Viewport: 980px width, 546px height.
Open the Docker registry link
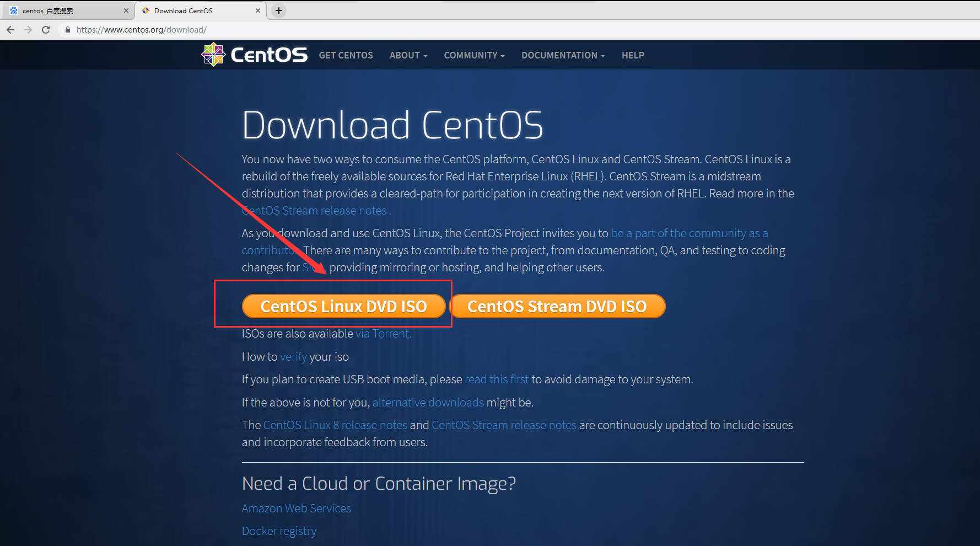(x=279, y=531)
